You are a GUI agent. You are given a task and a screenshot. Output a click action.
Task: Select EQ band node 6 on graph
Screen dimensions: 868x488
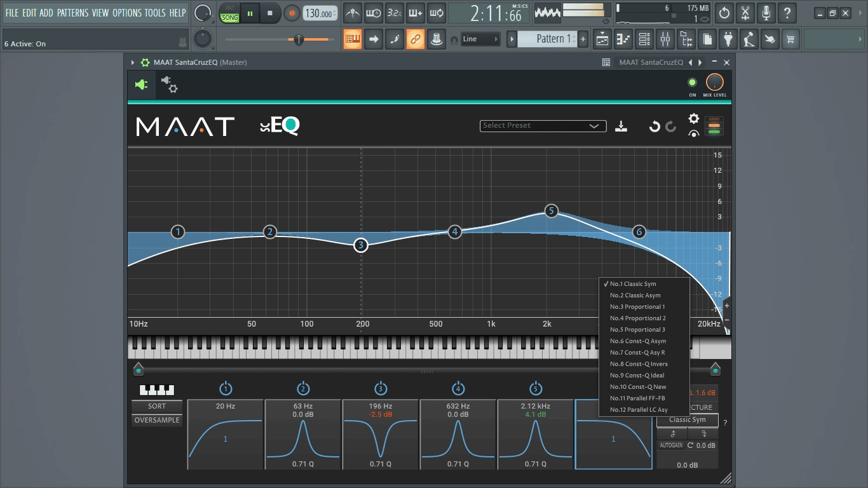click(x=639, y=232)
